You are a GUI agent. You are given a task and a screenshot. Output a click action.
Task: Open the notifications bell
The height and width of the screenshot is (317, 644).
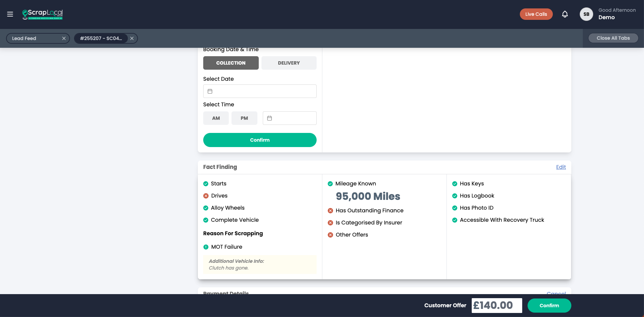(565, 14)
